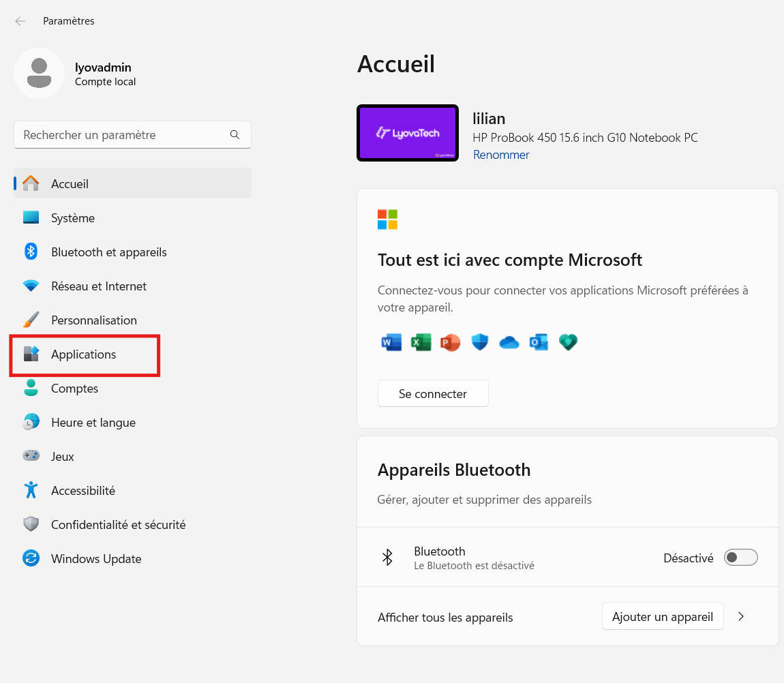Click the Accessibilité figure icon
The width and height of the screenshot is (784, 683).
[x=31, y=490]
